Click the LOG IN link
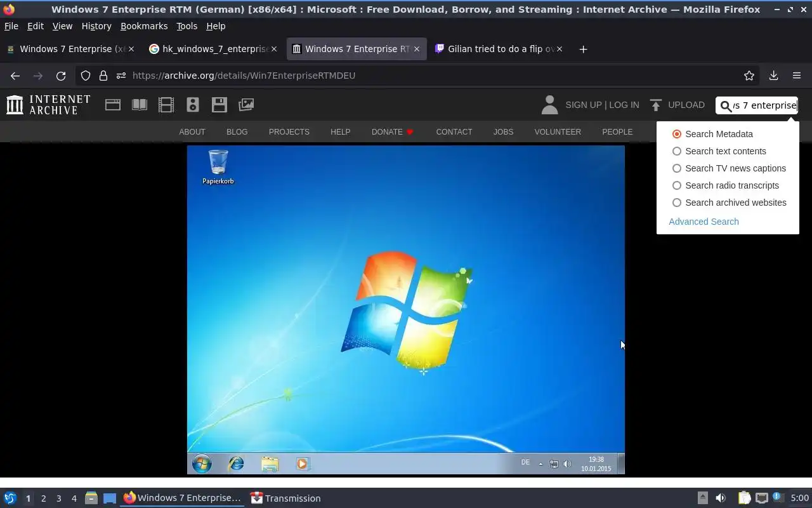Viewport: 812px width, 508px height. tap(624, 105)
